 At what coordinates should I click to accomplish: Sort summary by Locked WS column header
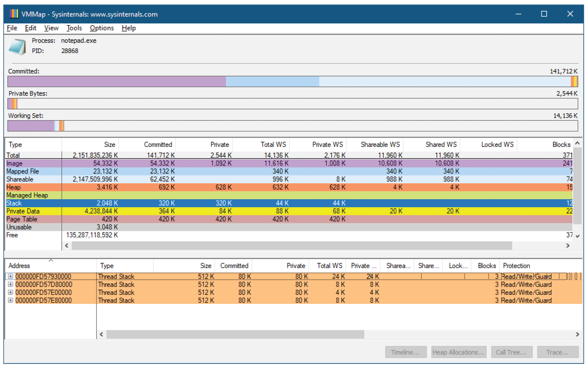[x=488, y=145]
